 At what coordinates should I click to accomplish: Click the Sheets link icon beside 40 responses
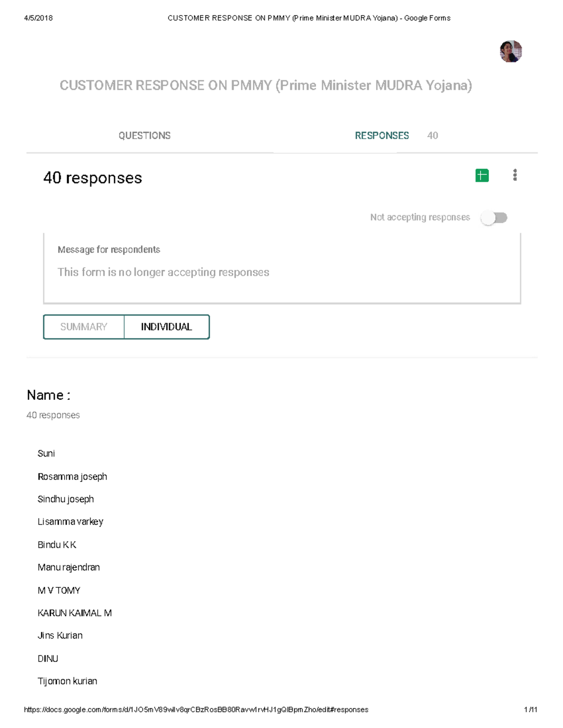click(481, 174)
